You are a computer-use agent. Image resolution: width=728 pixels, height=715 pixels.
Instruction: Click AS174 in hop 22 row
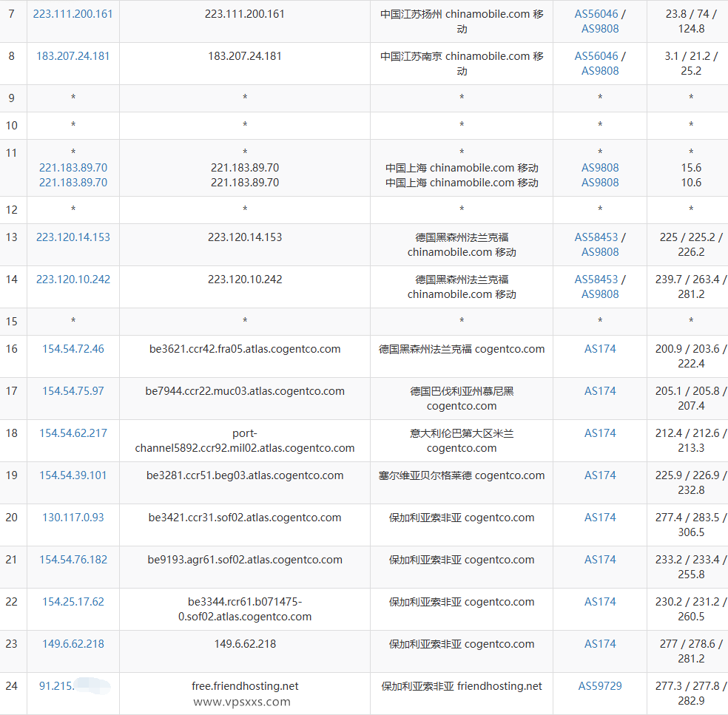[600, 602]
